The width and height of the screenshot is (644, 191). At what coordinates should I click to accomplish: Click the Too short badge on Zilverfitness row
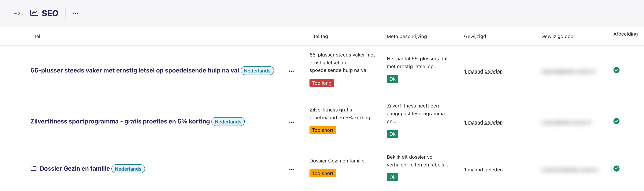click(x=323, y=130)
